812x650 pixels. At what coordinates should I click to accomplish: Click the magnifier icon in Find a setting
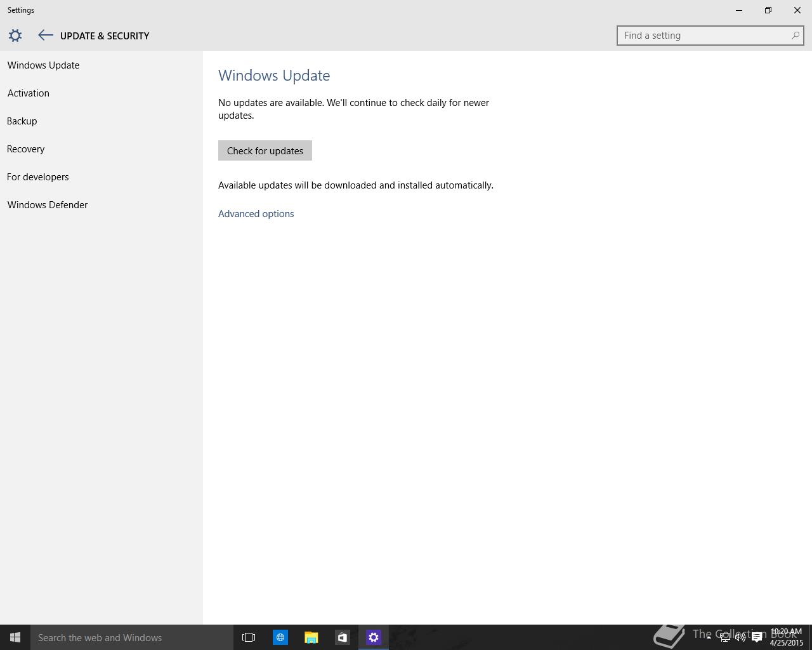coord(795,36)
